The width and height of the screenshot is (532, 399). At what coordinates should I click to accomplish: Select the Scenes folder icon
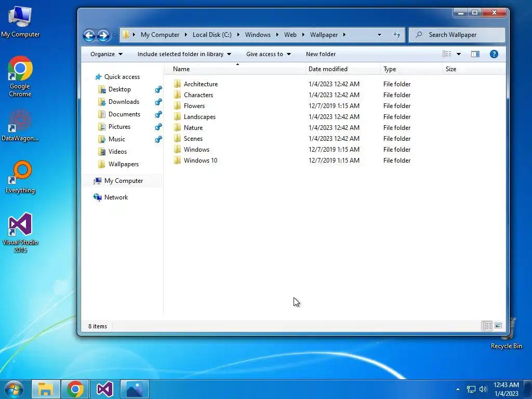pos(177,138)
